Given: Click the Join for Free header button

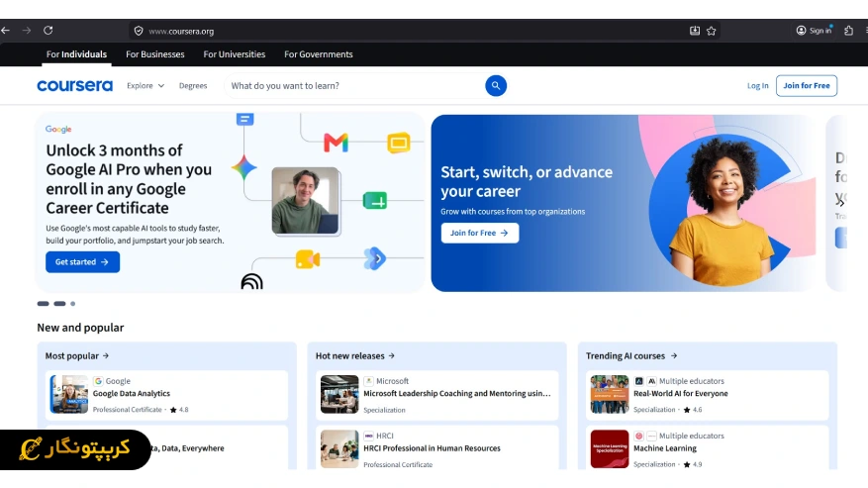Looking at the screenshot, I should click(x=806, y=86).
